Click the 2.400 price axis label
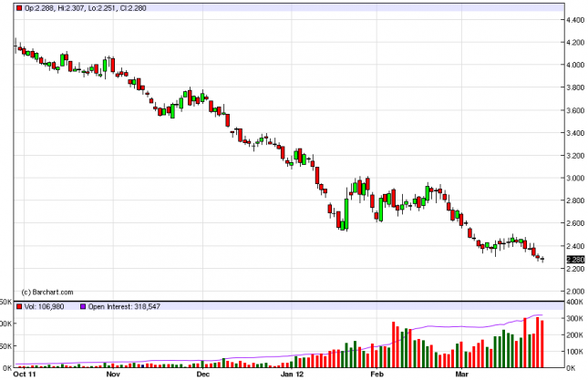The width and height of the screenshot is (588, 380). (575, 246)
